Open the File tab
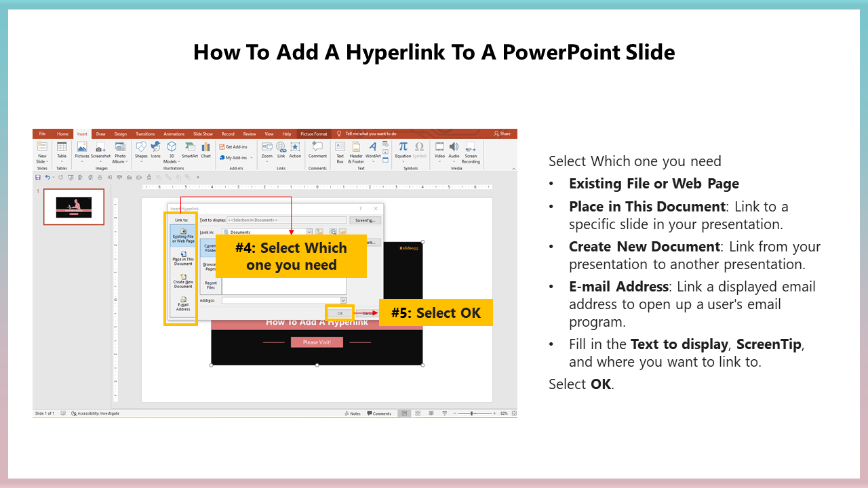This screenshot has height=488, width=868. pos(42,134)
